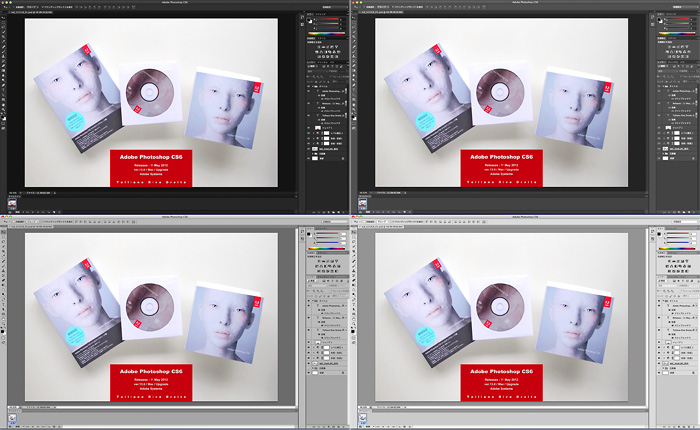Select the Zoom tool in the medium-gray-theme window

pyautogui.click(x=4, y=324)
